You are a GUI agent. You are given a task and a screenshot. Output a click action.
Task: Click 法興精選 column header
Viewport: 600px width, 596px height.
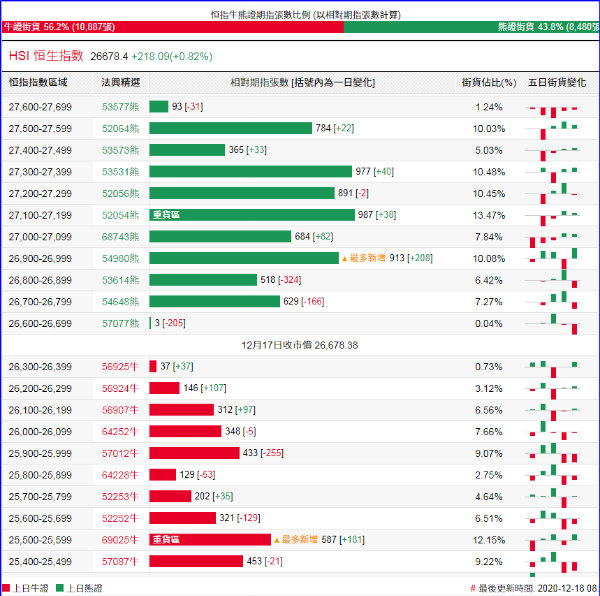(121, 82)
